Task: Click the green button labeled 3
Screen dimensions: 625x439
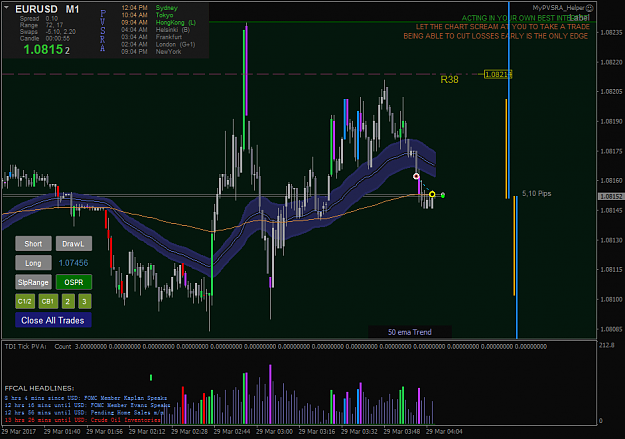Action: [x=85, y=301]
